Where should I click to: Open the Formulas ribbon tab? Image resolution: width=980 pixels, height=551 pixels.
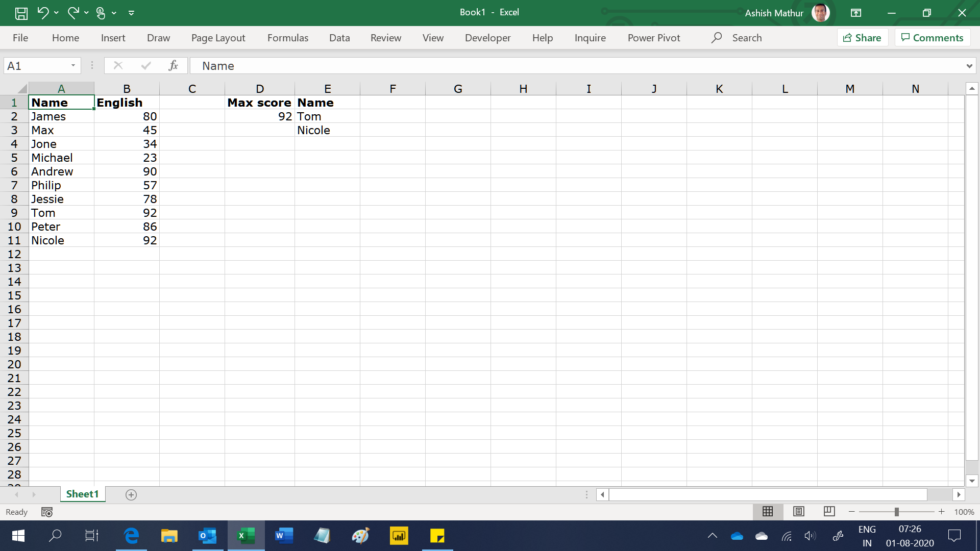(287, 38)
